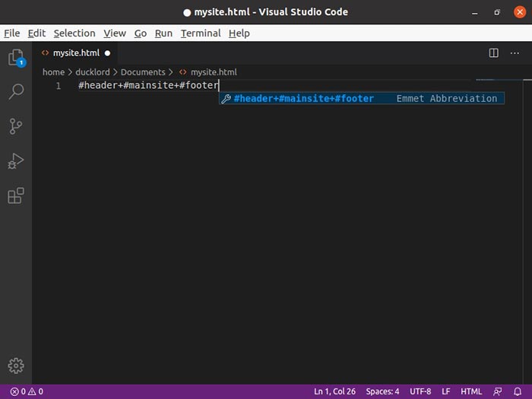This screenshot has width=532, height=399.
Task: Click the errors and warnings indicator
Action: [x=27, y=391]
